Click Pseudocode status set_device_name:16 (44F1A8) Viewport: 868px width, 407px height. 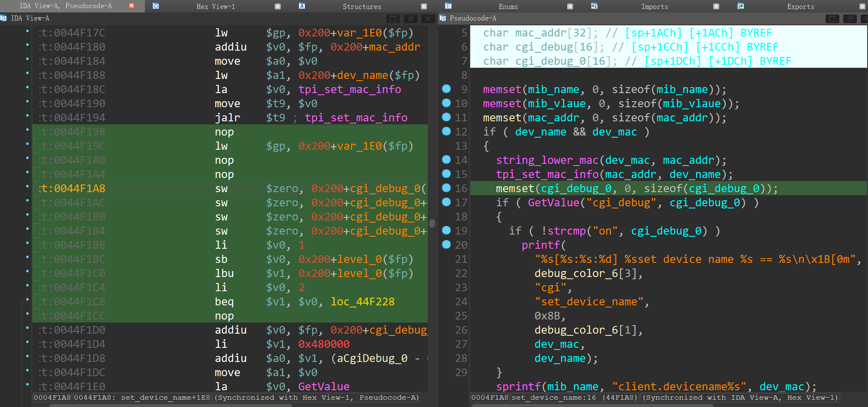(575, 398)
